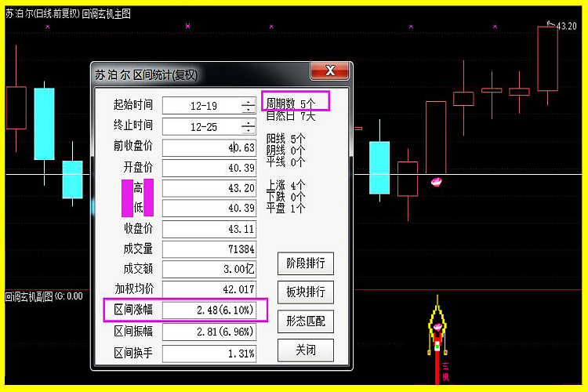This screenshot has width=588, height=392.
Task: Increase the 起始时间 date with up arrow
Action: pos(249,102)
